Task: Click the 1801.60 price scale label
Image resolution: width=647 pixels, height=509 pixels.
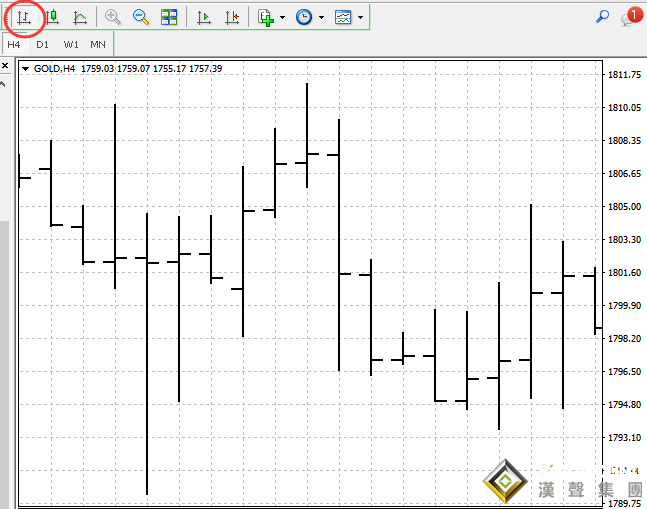Action: click(624, 273)
